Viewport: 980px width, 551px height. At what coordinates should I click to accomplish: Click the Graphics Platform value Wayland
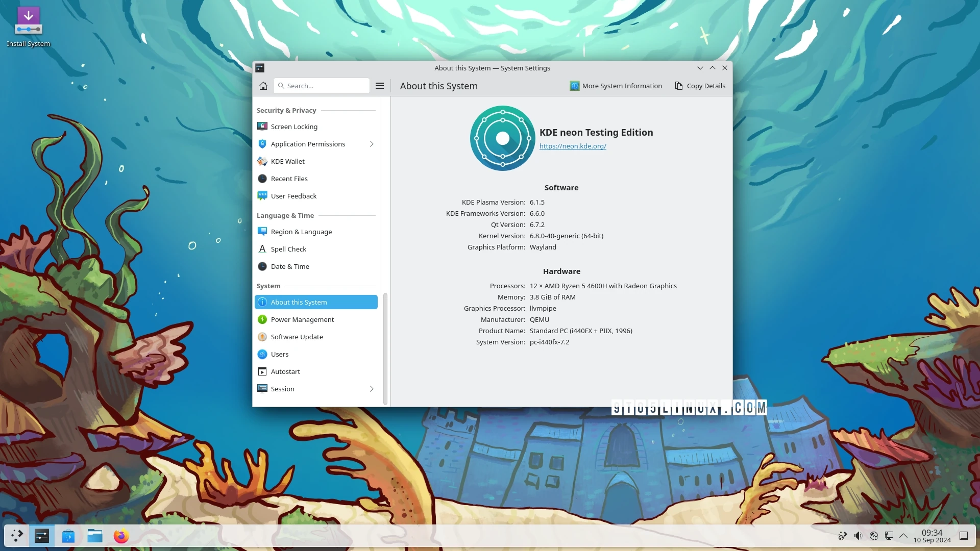543,247
